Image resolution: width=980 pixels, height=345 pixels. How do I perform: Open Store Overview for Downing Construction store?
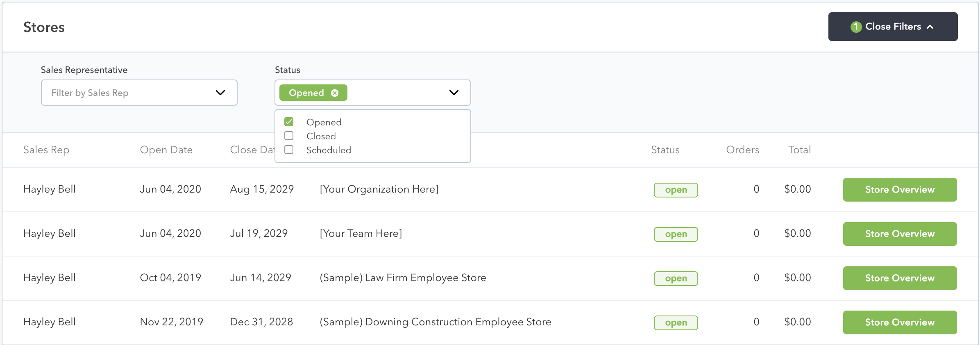[x=900, y=322]
